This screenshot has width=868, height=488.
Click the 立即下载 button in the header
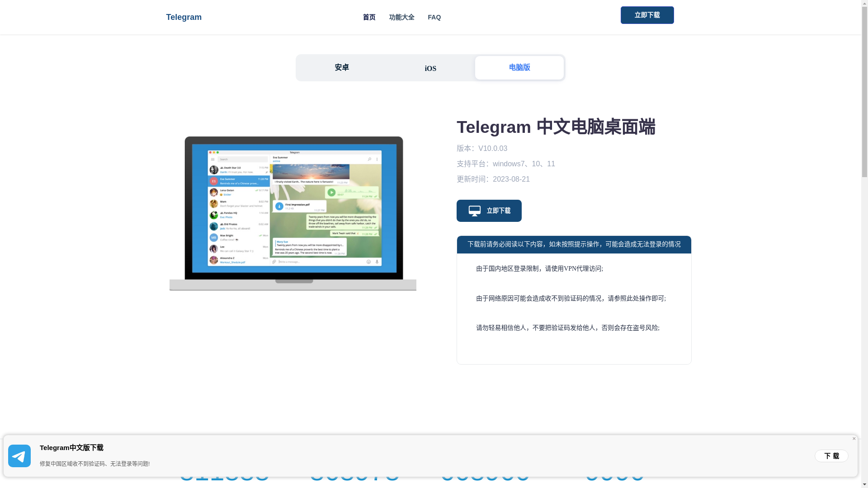click(x=647, y=15)
